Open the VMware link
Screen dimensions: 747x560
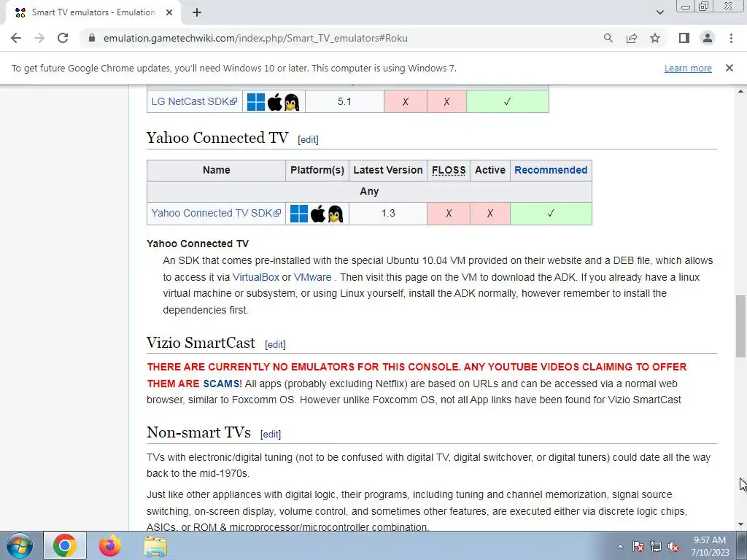(x=312, y=277)
